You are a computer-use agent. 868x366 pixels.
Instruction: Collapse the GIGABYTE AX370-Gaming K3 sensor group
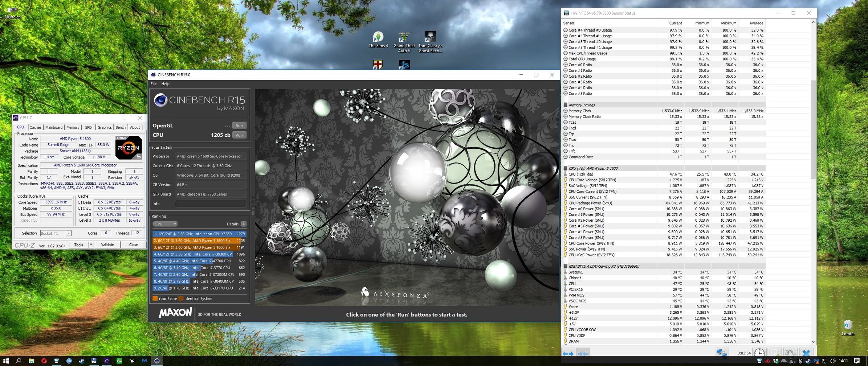565,267
